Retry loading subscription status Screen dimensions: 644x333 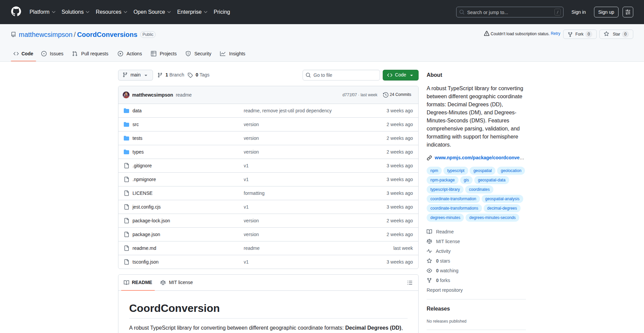tap(555, 34)
